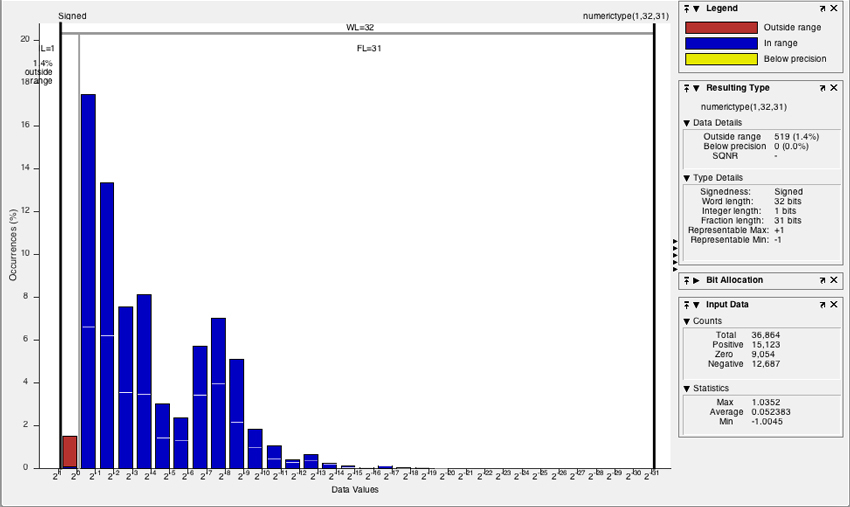The height and width of the screenshot is (507, 850).
Task: Click the tallest blue histogram bar
Action: [88, 281]
